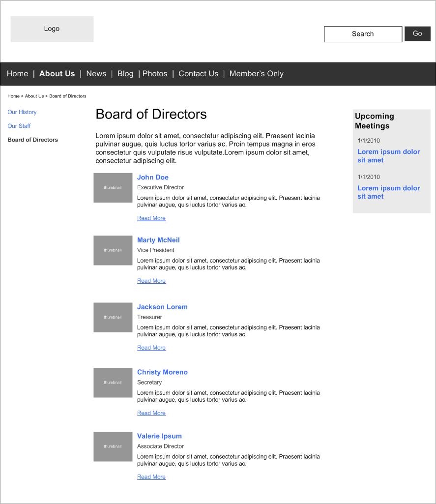436x504 pixels.
Task: Click Valerie Ipsum's thumbnail image
Action: 113,446
